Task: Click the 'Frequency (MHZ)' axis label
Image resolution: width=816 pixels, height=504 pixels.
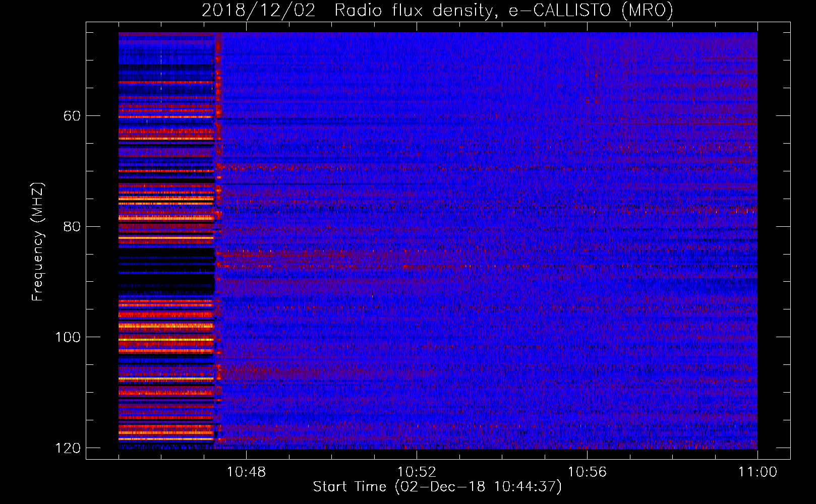Action: (x=38, y=241)
